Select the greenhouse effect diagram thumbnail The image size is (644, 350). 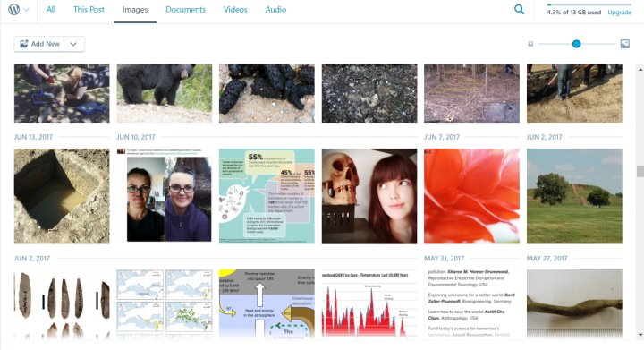click(x=267, y=304)
